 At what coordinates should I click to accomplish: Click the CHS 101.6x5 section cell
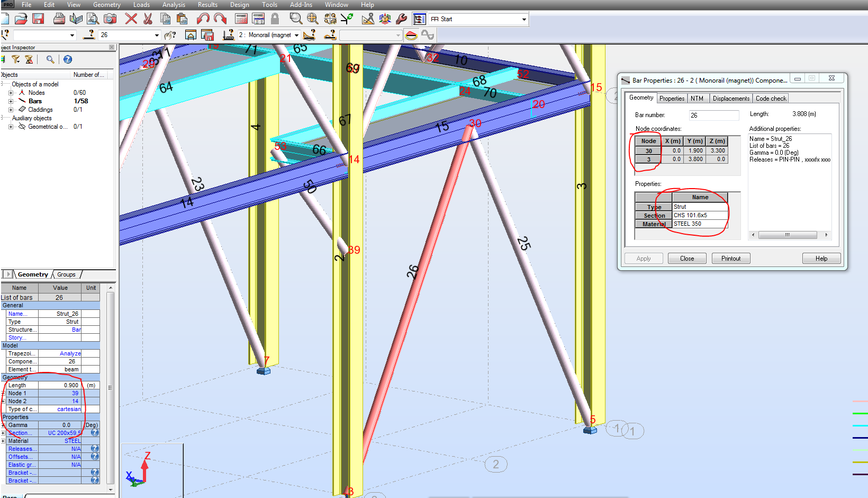(700, 215)
